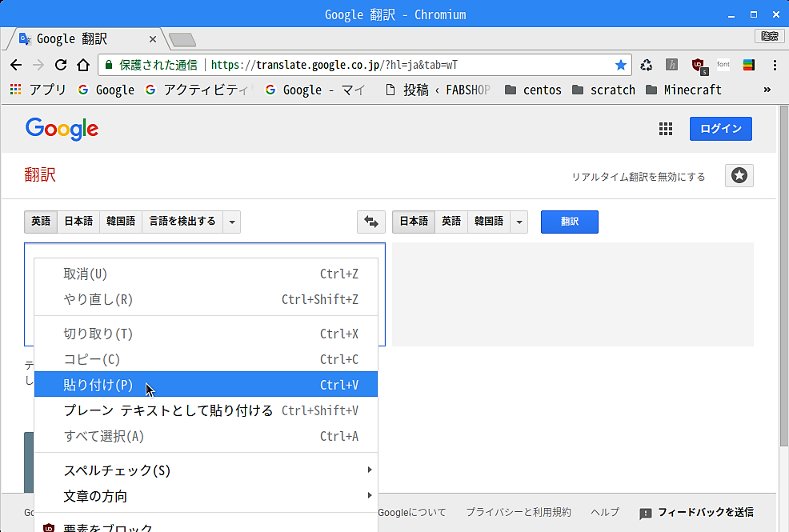Open the Googleについて footer link
The image size is (789, 532).
(x=412, y=512)
